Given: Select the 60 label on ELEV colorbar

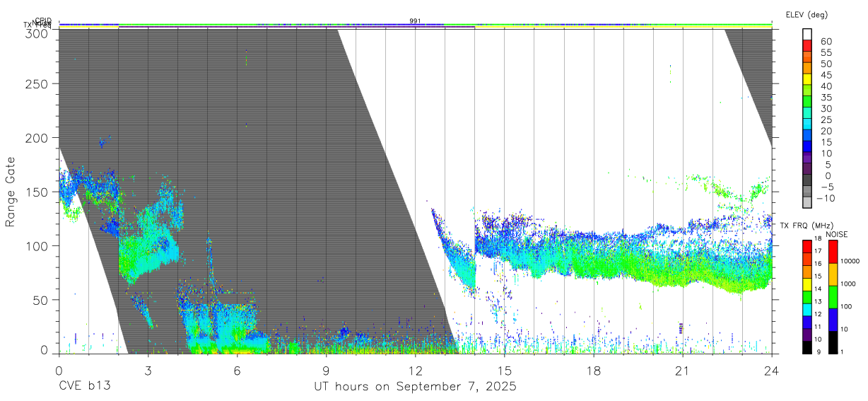Looking at the screenshot, I should coord(825,42).
